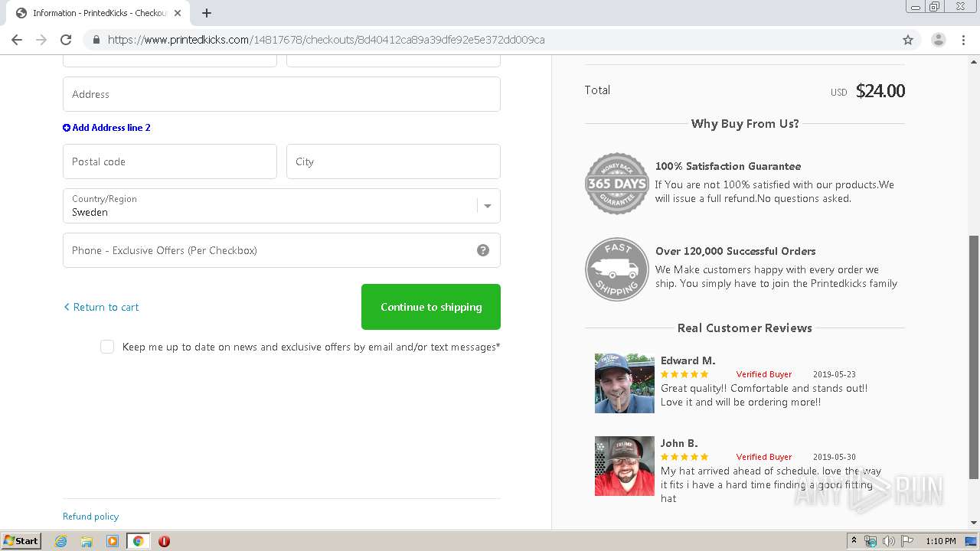The image size is (980, 551).
Task: Click Return to cart link
Action: [101, 307]
